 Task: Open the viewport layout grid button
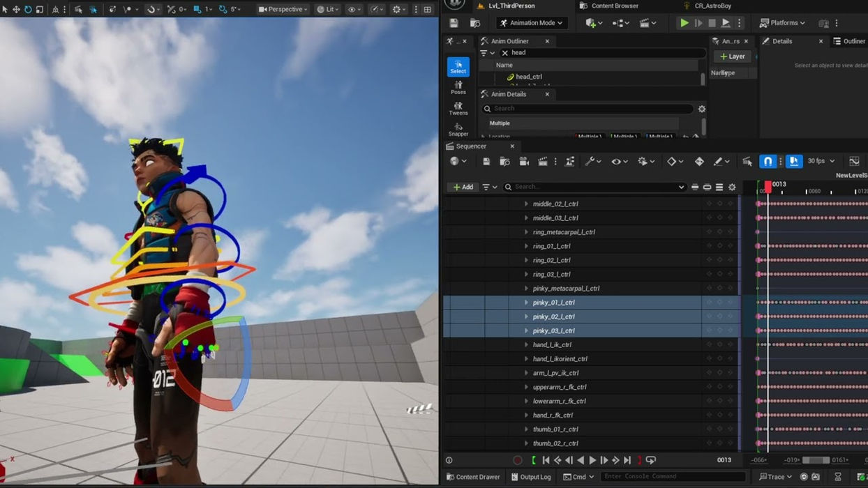pyautogui.click(x=428, y=10)
